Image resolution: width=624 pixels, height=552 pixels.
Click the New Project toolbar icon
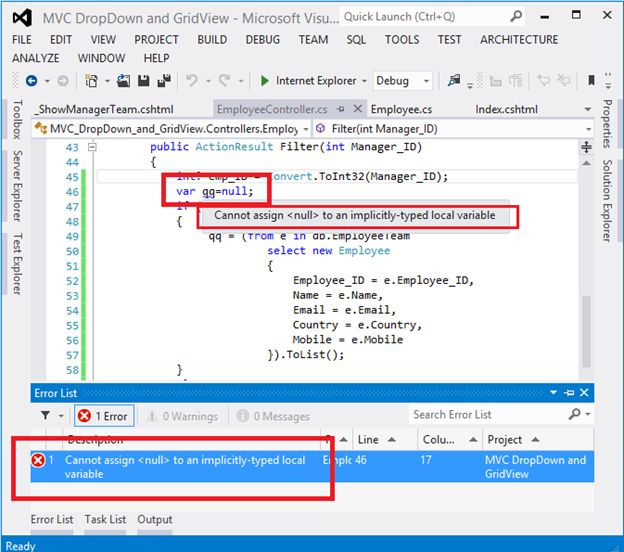click(x=92, y=81)
